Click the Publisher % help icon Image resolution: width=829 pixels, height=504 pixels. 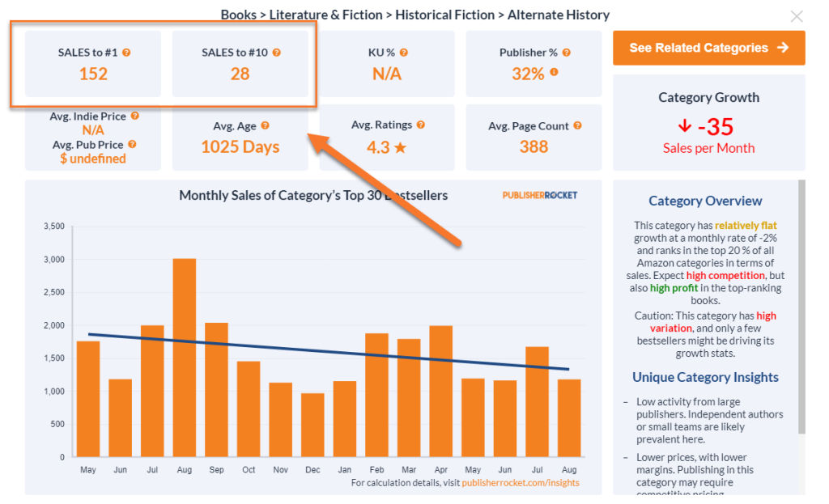(567, 53)
